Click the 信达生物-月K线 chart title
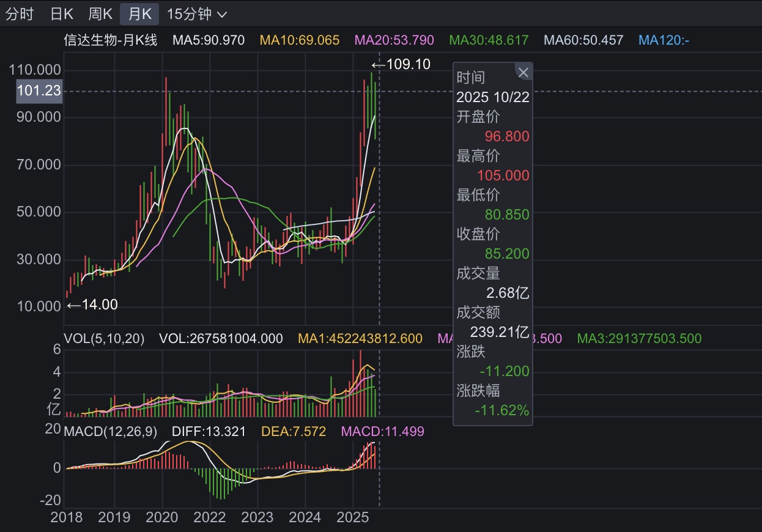762x532 pixels. (111, 40)
